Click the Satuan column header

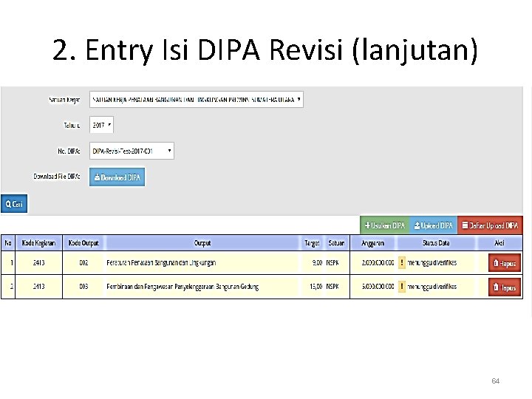click(x=336, y=243)
